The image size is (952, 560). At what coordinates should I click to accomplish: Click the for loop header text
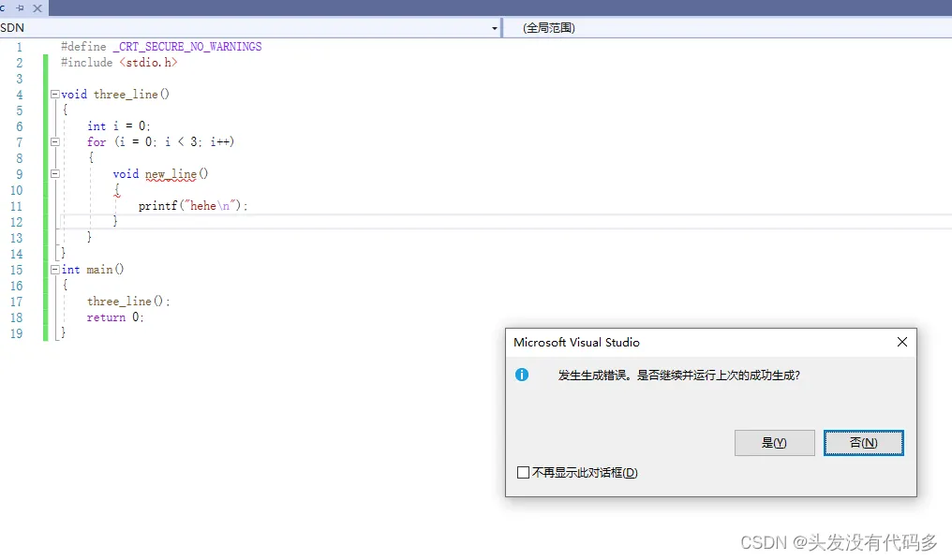point(160,142)
